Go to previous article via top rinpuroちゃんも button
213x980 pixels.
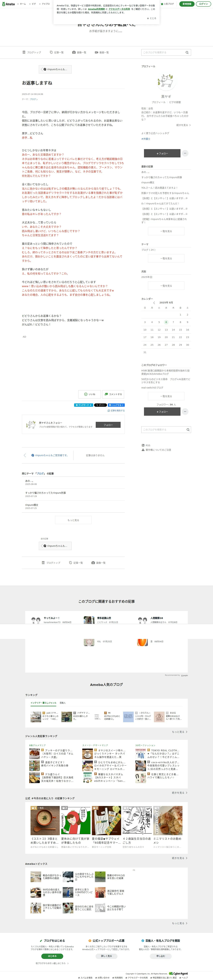pos(55,69)
